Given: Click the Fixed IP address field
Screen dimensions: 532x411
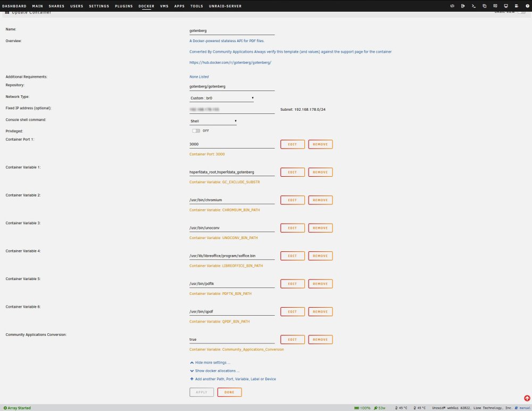Looking at the screenshot, I should 232,110.
